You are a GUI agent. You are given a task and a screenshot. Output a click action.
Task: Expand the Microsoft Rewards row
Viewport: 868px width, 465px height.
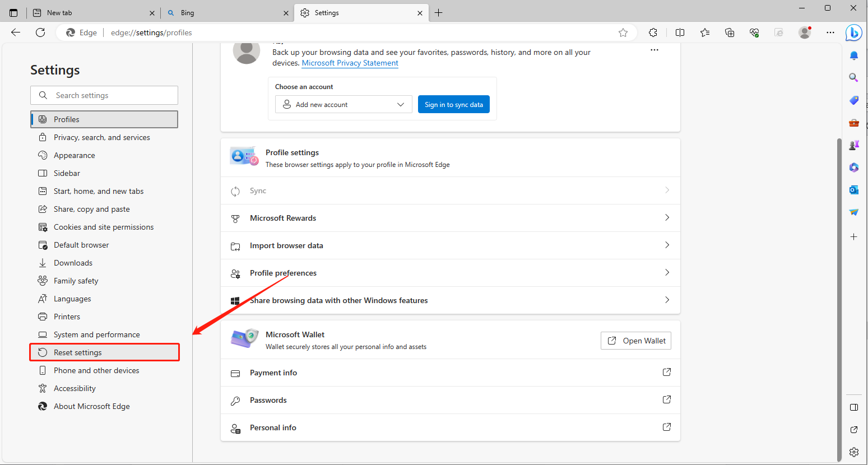tap(450, 218)
